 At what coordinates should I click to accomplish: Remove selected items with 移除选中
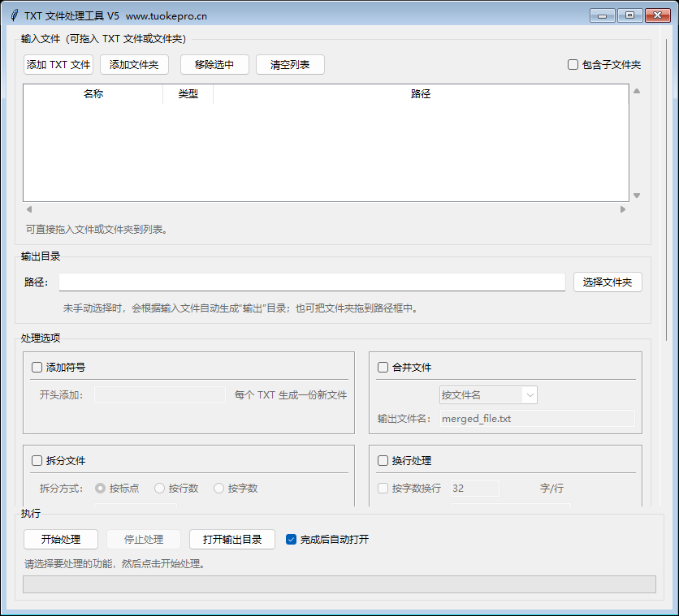214,64
